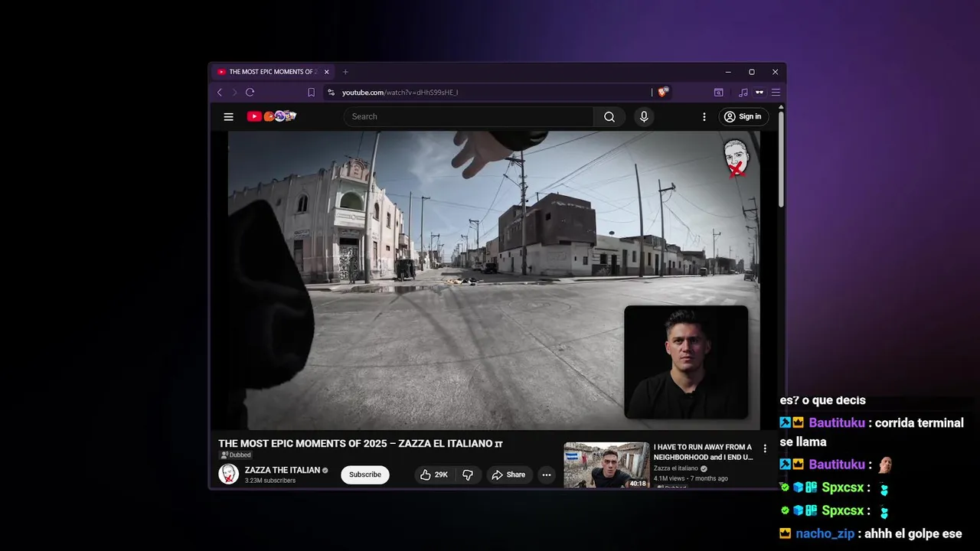Click Zazza el italiano channel in recommendation

point(676,468)
